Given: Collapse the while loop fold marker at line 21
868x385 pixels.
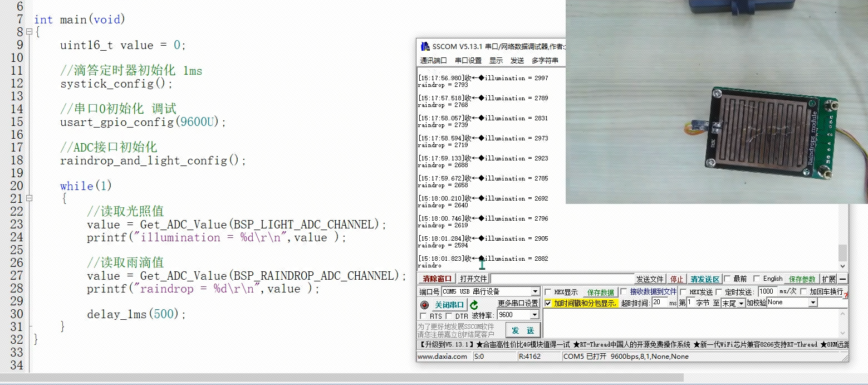Looking at the screenshot, I should pyautogui.click(x=28, y=198).
